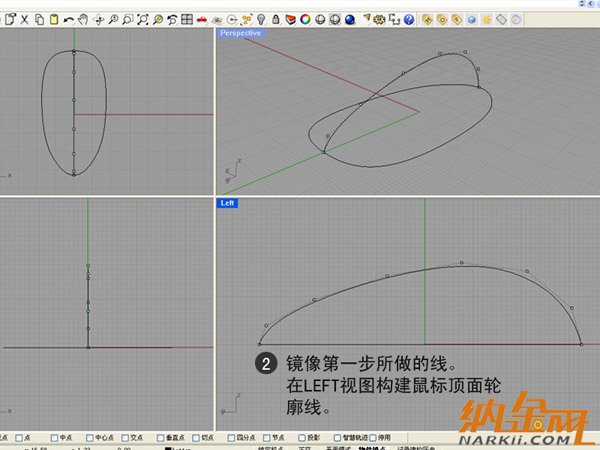Toggle the 停用 disable osnap checkbox

[373, 438]
